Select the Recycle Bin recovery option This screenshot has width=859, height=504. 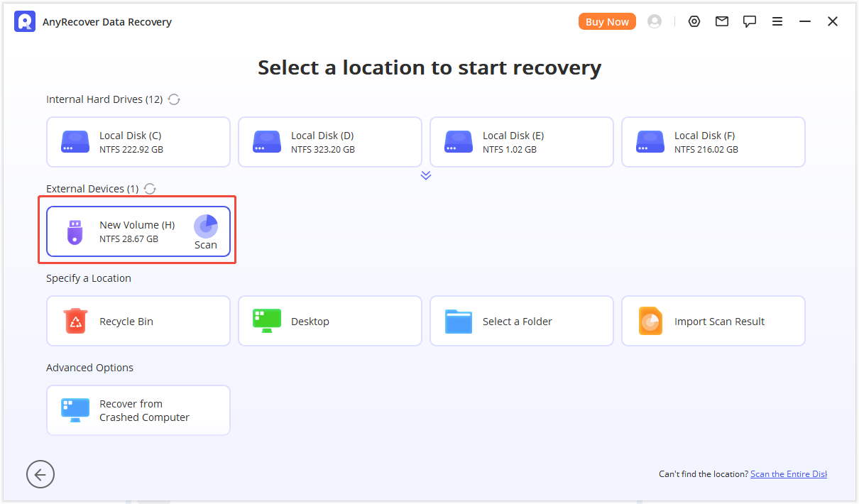pos(138,321)
